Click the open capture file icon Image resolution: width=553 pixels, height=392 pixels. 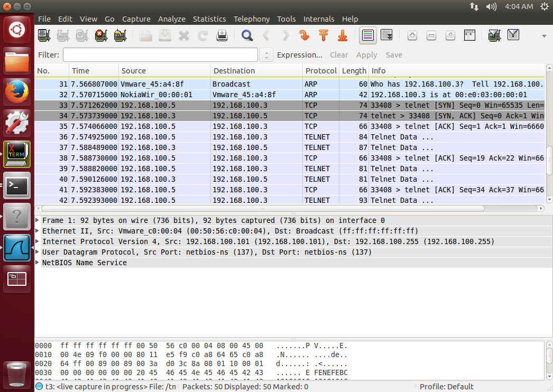click(146, 35)
